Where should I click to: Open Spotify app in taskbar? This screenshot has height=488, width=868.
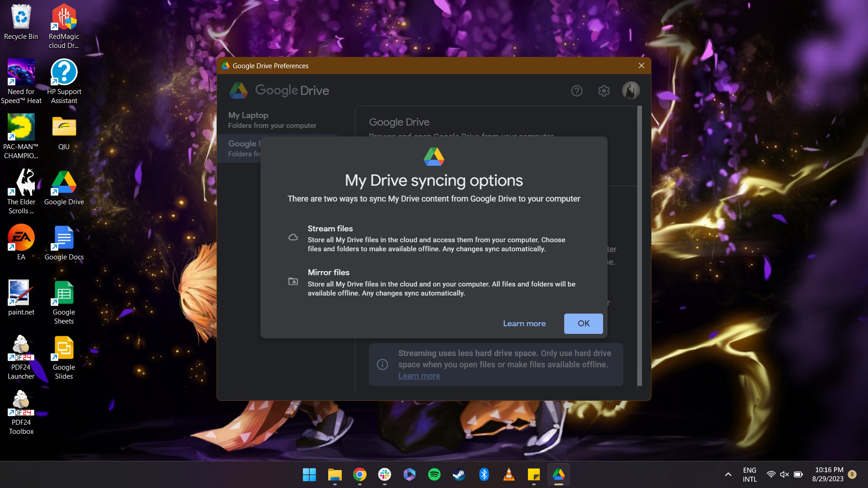coord(434,474)
